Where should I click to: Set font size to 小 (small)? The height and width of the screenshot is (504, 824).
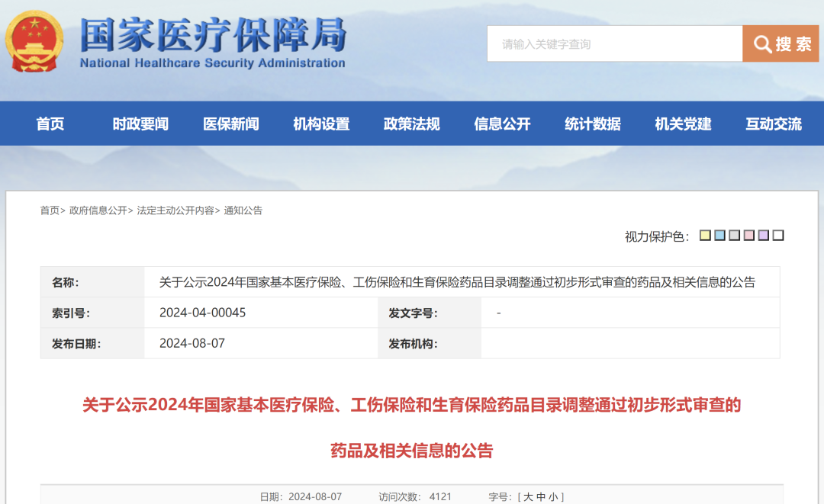point(553,496)
